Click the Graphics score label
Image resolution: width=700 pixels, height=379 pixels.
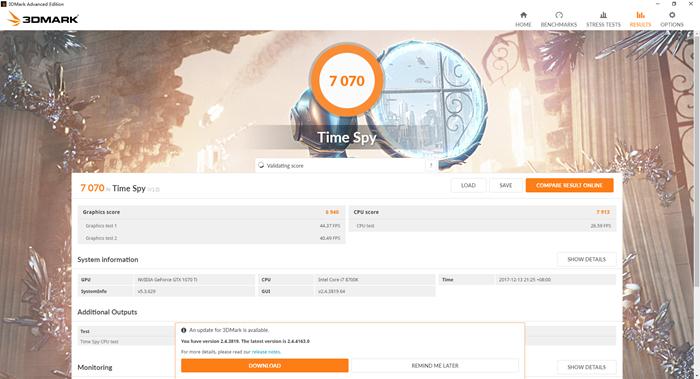tap(101, 212)
